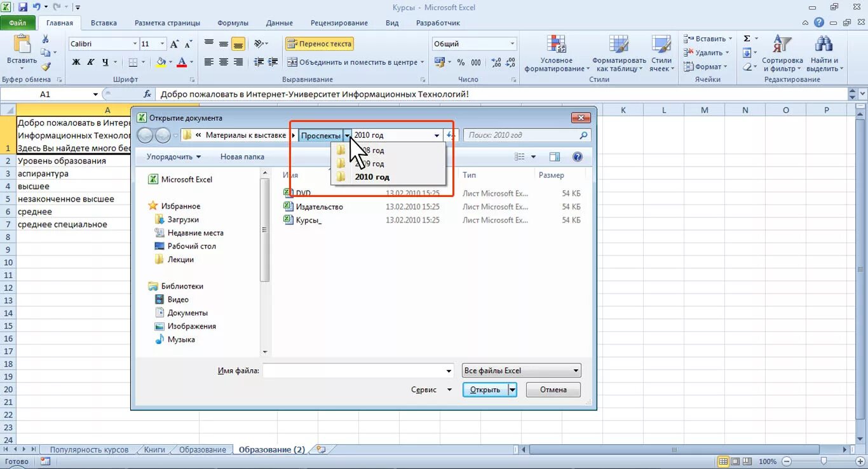Click the text orientation icon

click(x=258, y=44)
